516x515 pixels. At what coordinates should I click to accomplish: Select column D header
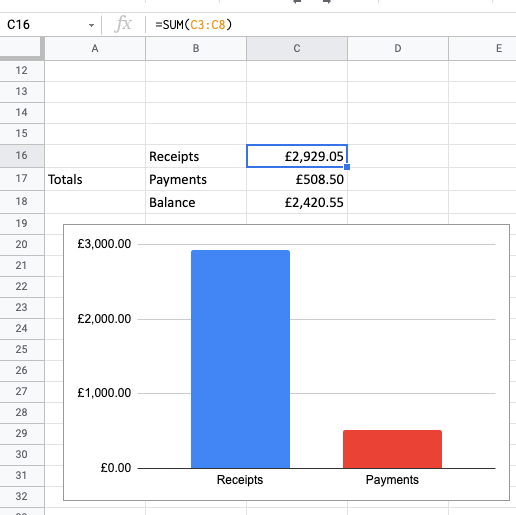[398, 49]
